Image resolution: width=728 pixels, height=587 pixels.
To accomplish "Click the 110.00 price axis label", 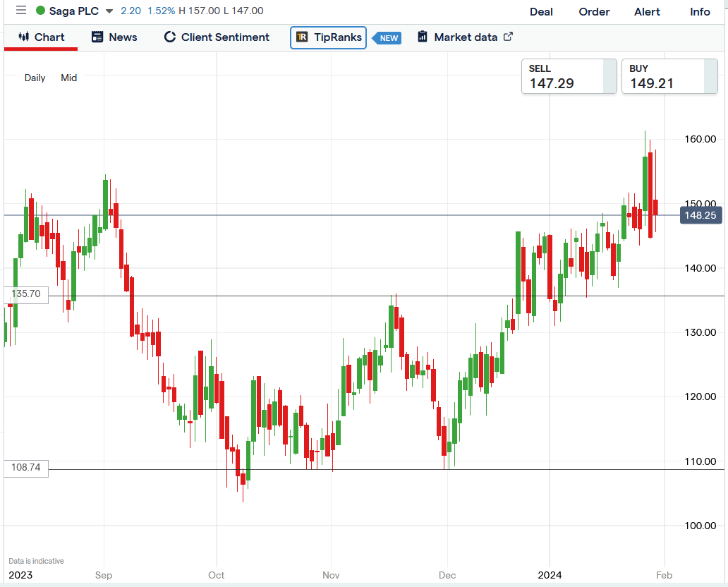I will tap(700, 461).
